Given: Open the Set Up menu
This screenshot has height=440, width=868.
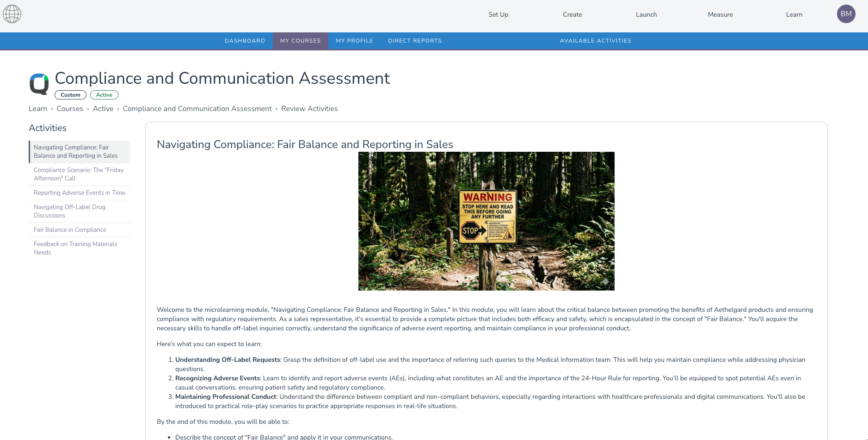Looking at the screenshot, I should point(498,14).
